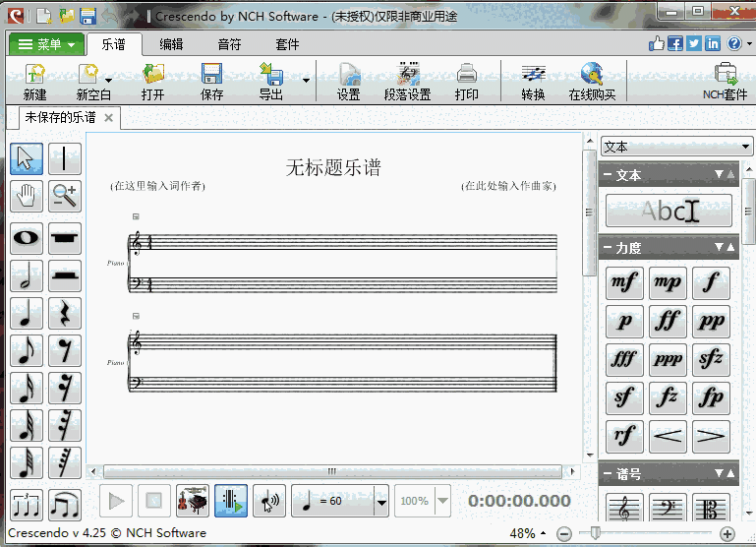Screen dimensions: 756x547
Task: Open instruments selection with violin piano icon
Action: point(193,501)
